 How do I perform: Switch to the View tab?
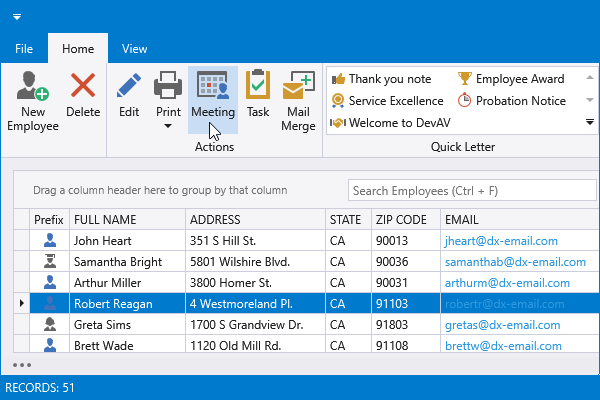point(134,48)
